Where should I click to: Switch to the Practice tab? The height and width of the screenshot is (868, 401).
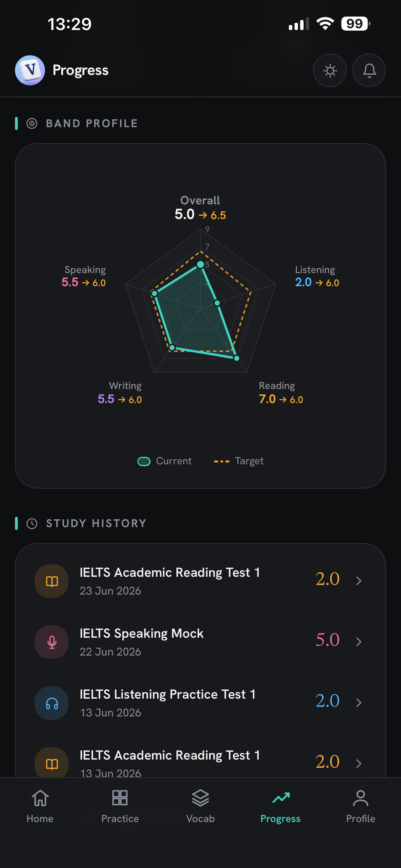tap(120, 806)
